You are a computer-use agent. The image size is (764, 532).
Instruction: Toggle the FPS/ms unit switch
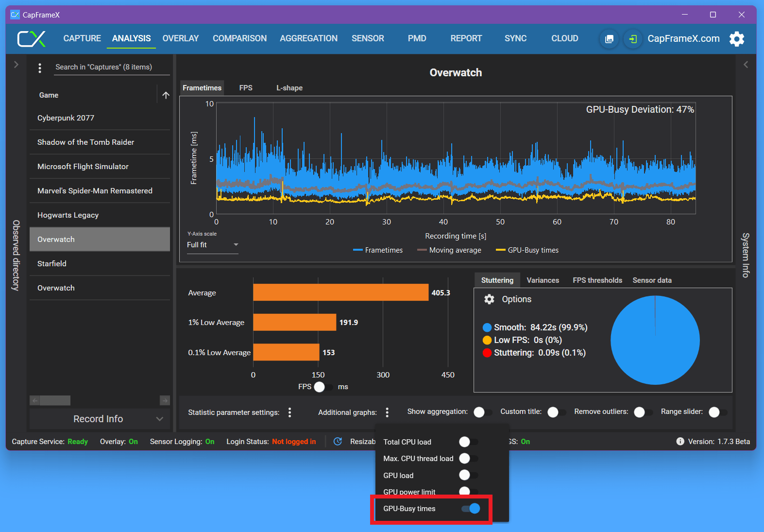[x=324, y=387]
